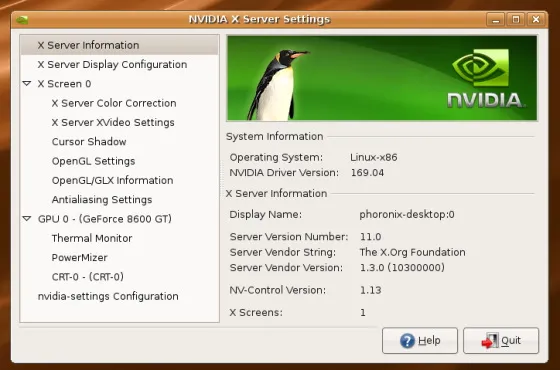Minimize the NVIDIA X Server Settings window
Screen dimensions: 560x370
click(x=495, y=20)
